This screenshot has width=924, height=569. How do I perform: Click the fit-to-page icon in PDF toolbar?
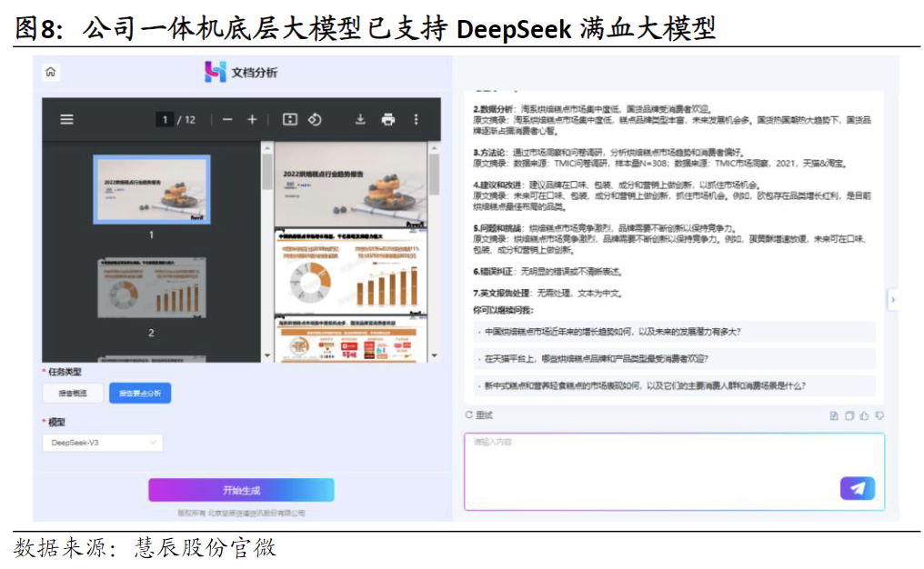point(290,119)
